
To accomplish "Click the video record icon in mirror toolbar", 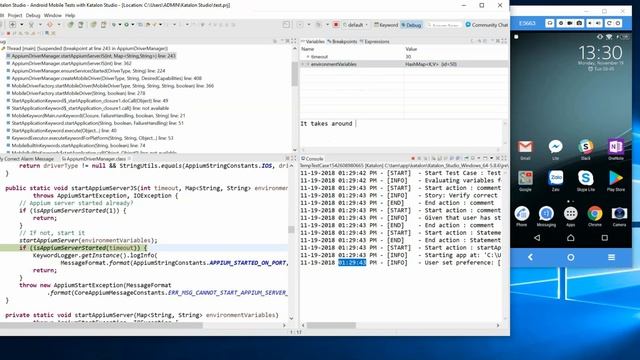I will click(569, 23).
